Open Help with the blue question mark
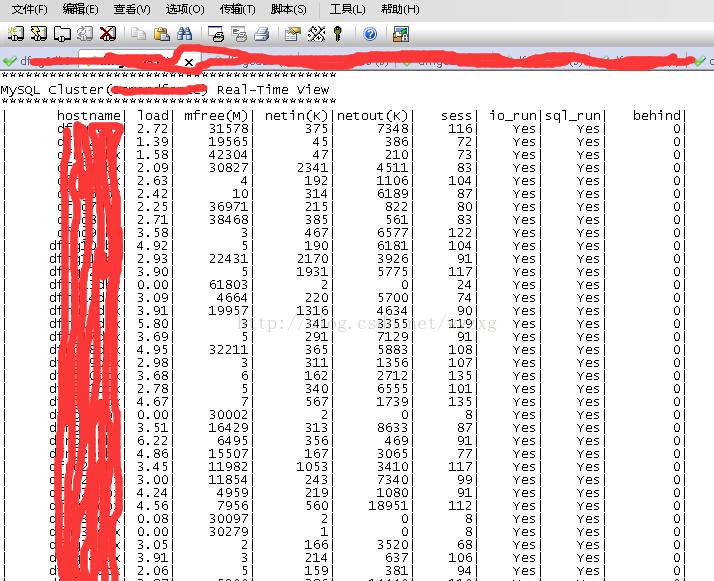 tap(370, 34)
